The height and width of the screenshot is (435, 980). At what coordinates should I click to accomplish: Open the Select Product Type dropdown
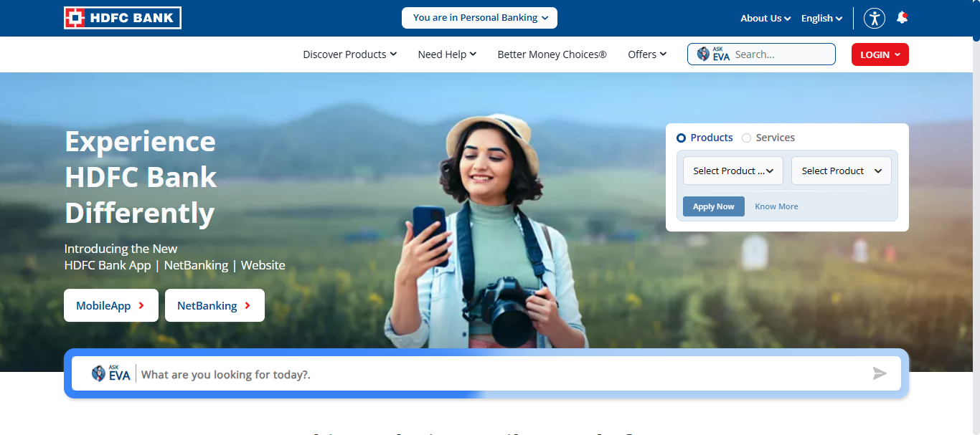tap(733, 171)
